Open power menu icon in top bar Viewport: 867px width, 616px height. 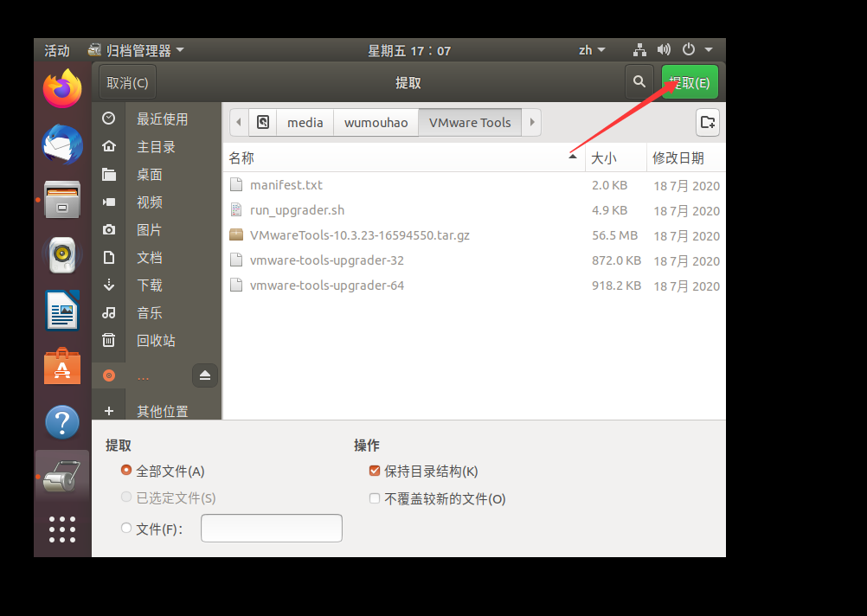point(689,50)
